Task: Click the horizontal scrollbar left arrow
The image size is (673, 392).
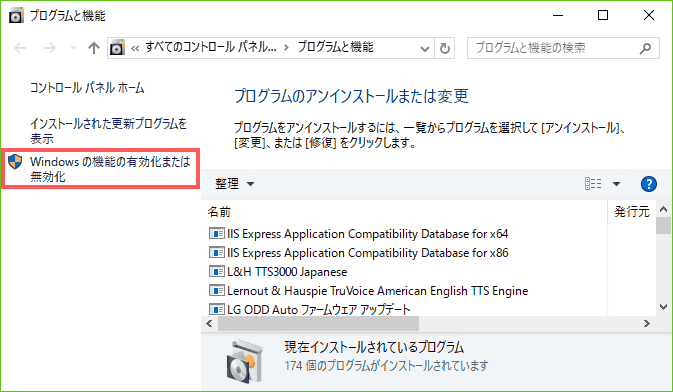Action: point(209,323)
